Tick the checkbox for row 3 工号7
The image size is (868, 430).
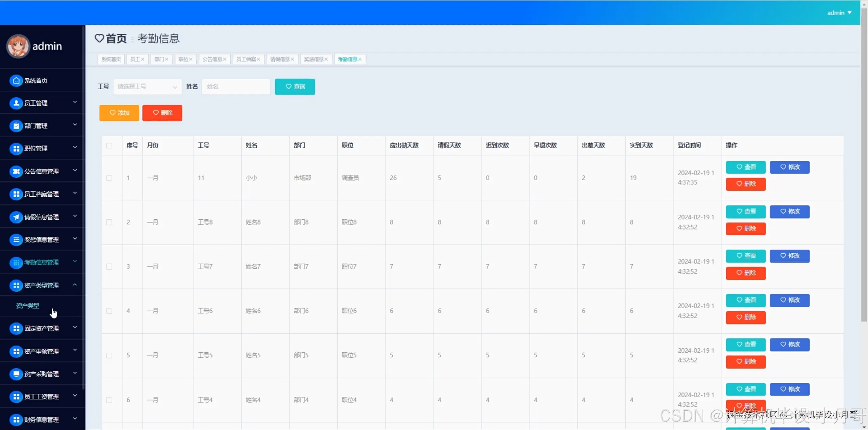(x=109, y=267)
